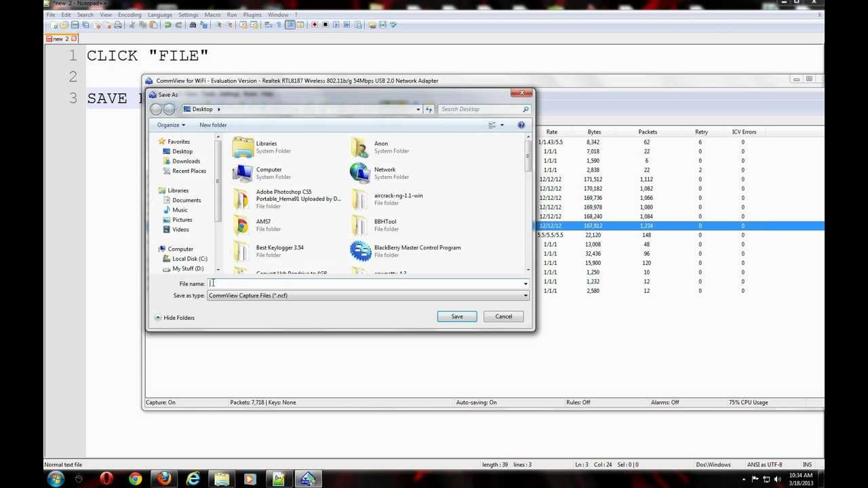Open Opera from the taskbar
868x488 pixels.
tap(106, 480)
